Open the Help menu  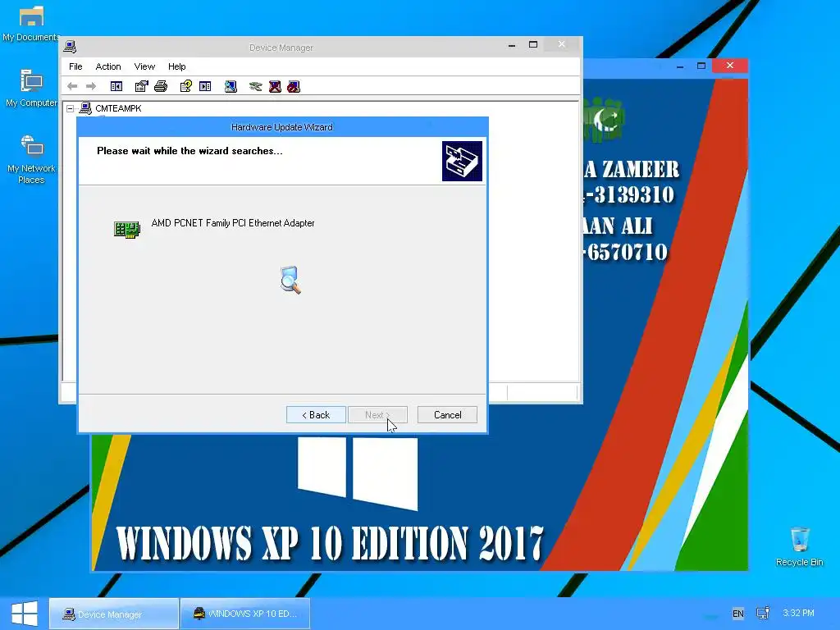(177, 66)
